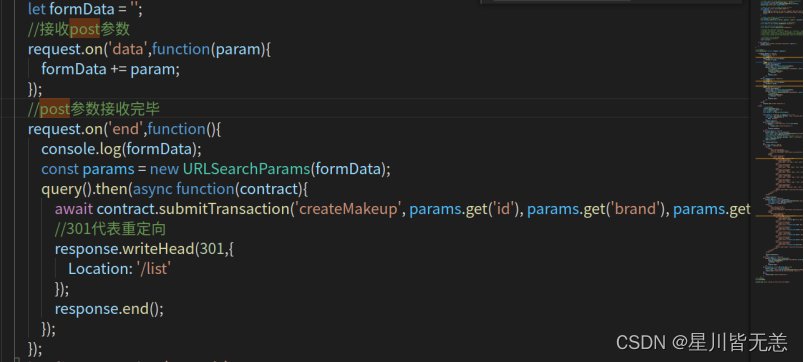
Task: Click the minimap code overview at right
Action: [777, 144]
